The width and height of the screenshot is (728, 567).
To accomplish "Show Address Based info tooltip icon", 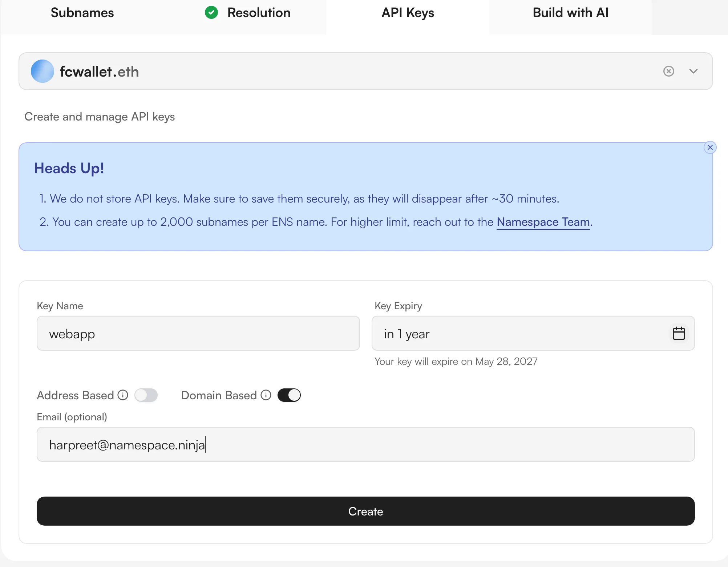I will pos(123,395).
